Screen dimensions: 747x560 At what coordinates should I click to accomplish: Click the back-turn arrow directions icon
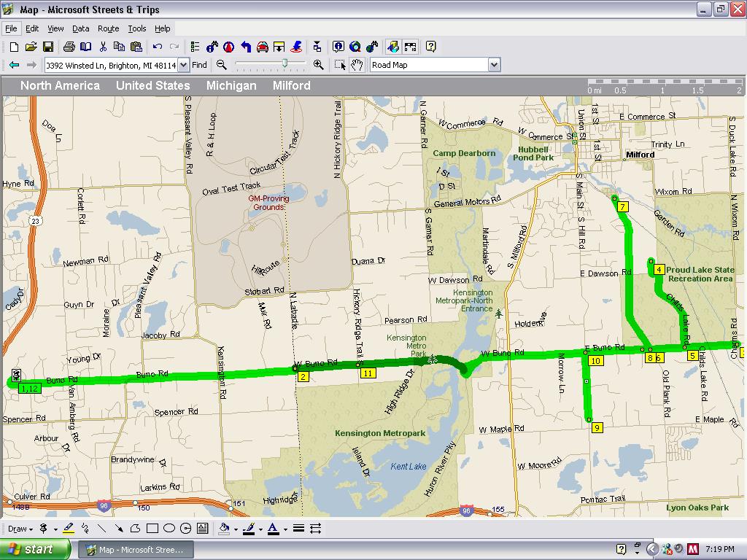pyautogui.click(x=246, y=47)
